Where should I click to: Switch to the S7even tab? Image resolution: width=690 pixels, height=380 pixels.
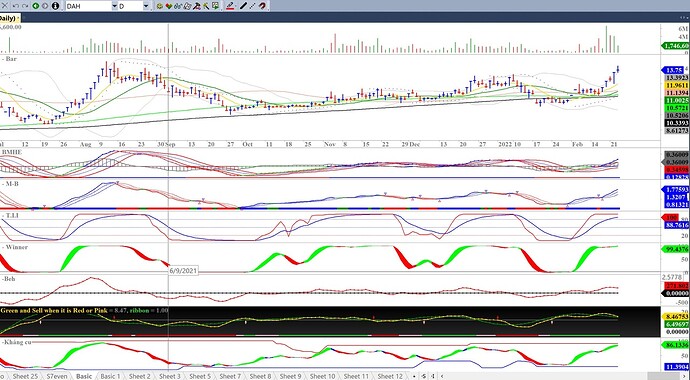(x=57, y=376)
